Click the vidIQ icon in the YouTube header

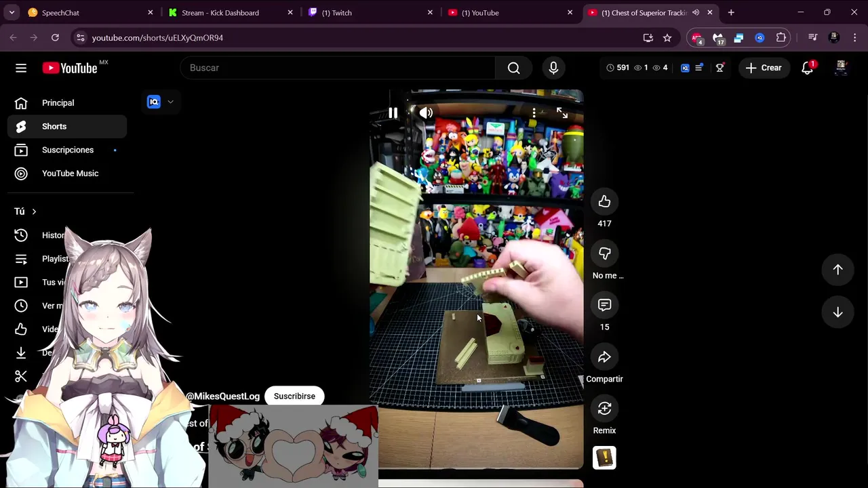tap(685, 68)
